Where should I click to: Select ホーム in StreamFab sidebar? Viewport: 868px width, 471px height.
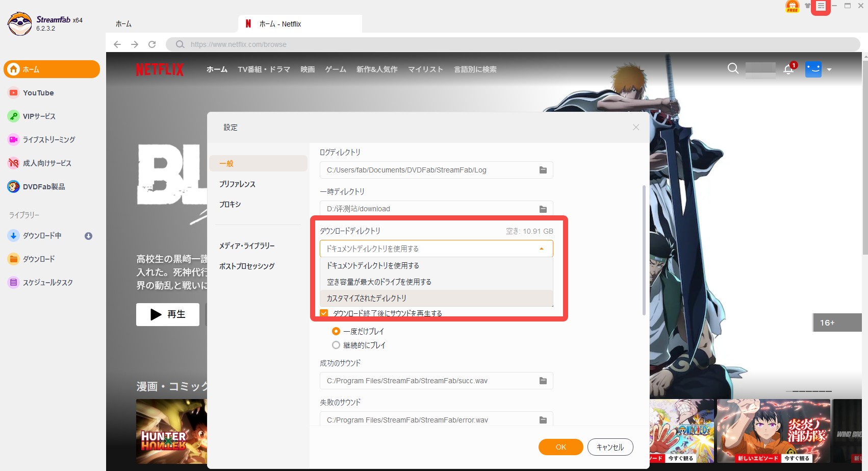(x=52, y=69)
